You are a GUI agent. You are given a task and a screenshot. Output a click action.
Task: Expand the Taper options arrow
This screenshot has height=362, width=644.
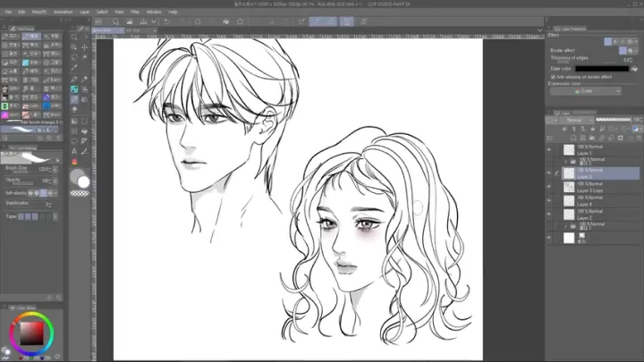[55, 216]
